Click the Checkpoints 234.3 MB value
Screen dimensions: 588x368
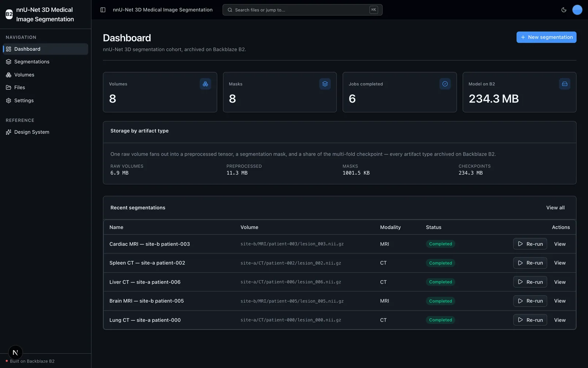coord(471,173)
